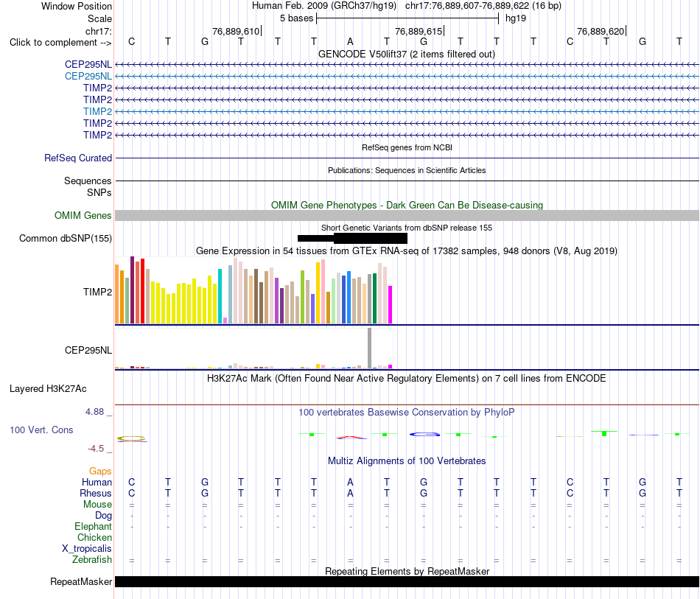
Task: Open 'Multiz Alignments of 100 Vertebrates' title
Action: [407, 461]
